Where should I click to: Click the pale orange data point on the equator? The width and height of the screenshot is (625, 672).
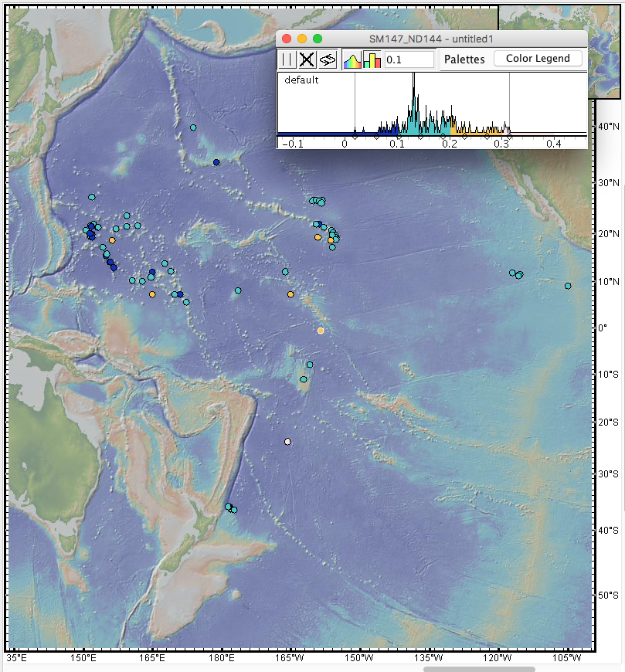321,331
